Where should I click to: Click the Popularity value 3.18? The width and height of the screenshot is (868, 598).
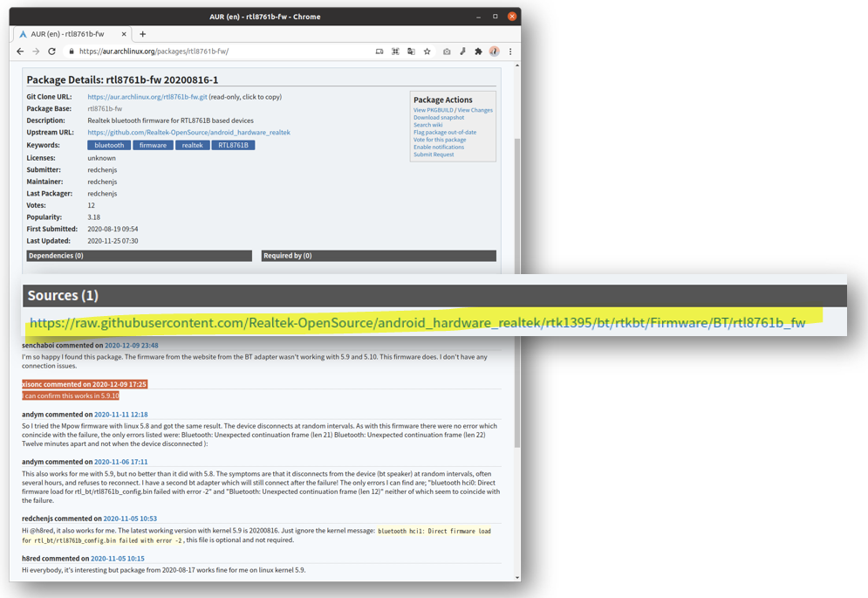click(93, 217)
